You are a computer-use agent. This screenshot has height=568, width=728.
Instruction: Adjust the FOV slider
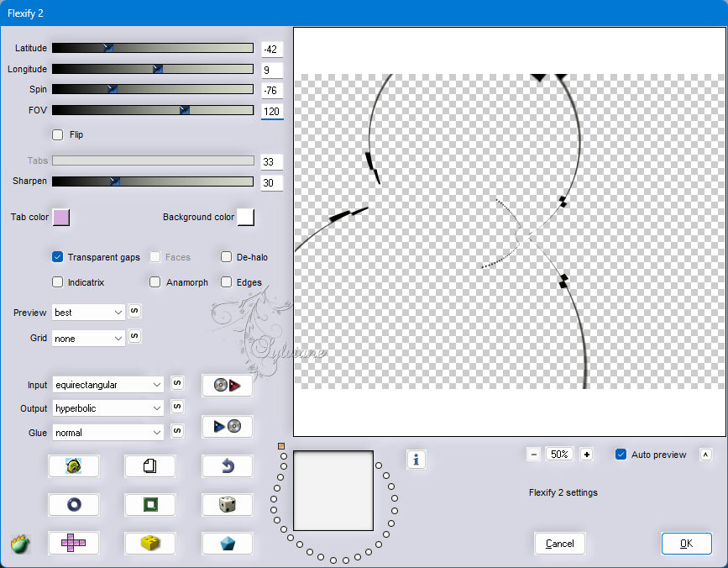point(153,110)
